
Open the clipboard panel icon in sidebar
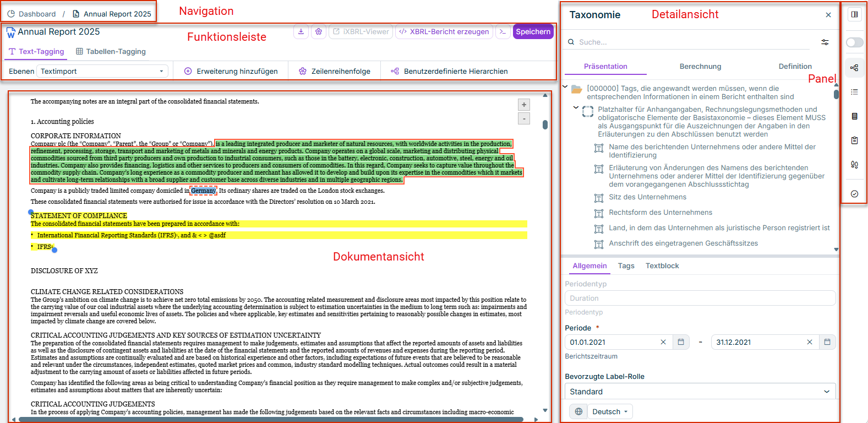[x=854, y=140]
